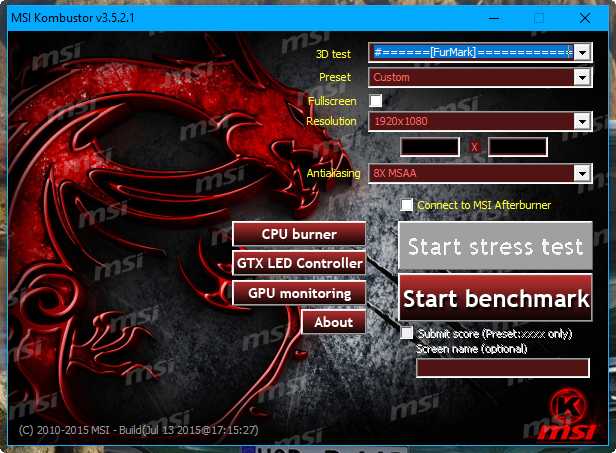This screenshot has height=453, width=616.
Task: Click the red MSI logo
Action: [x=567, y=432]
